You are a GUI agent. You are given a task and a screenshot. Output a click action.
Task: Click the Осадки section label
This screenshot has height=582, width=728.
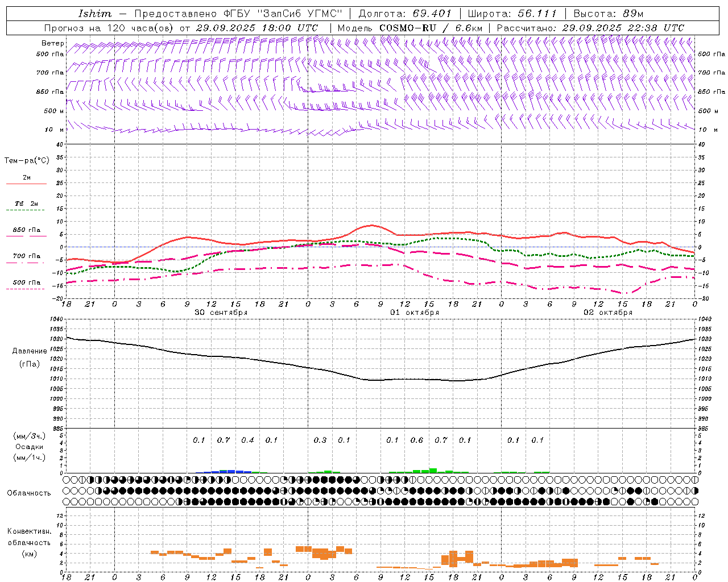[30, 447]
